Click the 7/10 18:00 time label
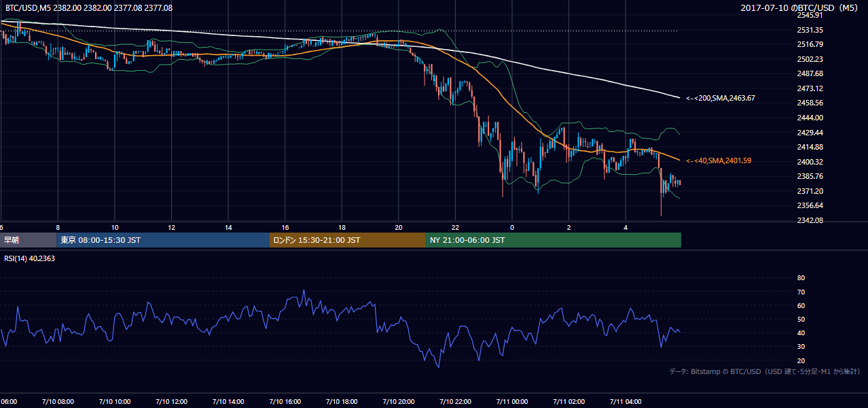This screenshot has height=408, width=868. [342, 402]
